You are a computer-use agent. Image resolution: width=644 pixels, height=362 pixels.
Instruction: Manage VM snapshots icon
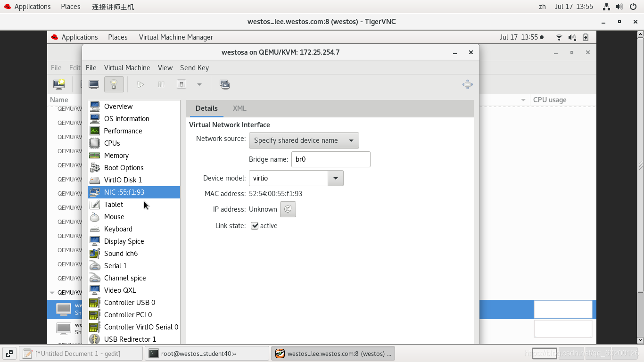pos(225,84)
